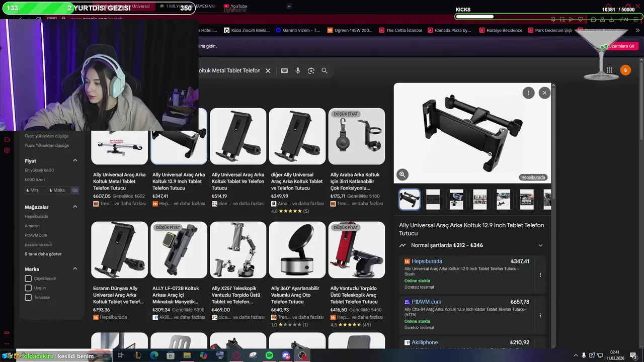Open The Cettia İstanbul bookmark
This screenshot has width=644, height=362.
click(400, 30)
